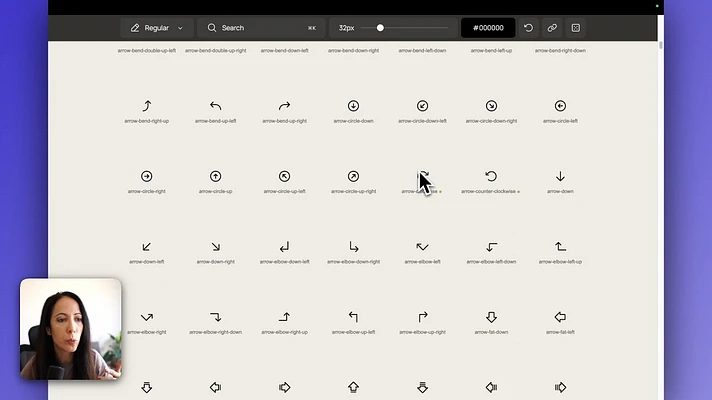Select the arrow-circle-down icon
The width and height of the screenshot is (712, 400).
pos(353,106)
